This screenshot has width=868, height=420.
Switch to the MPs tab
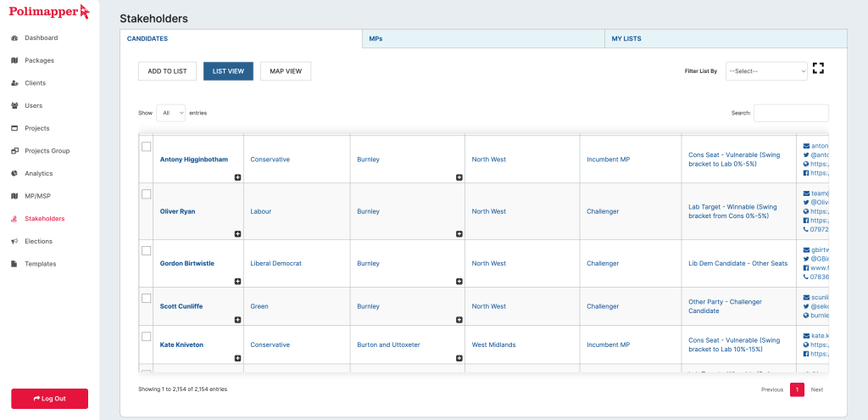pos(483,39)
